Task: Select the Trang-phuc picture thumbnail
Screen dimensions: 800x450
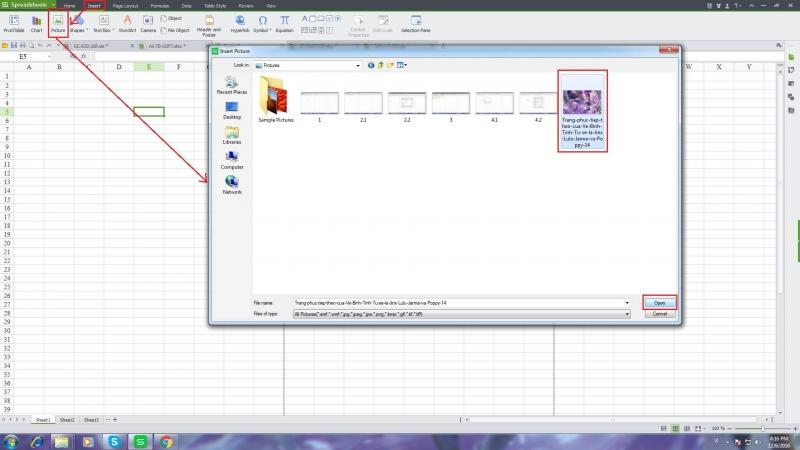Action: click(582, 112)
